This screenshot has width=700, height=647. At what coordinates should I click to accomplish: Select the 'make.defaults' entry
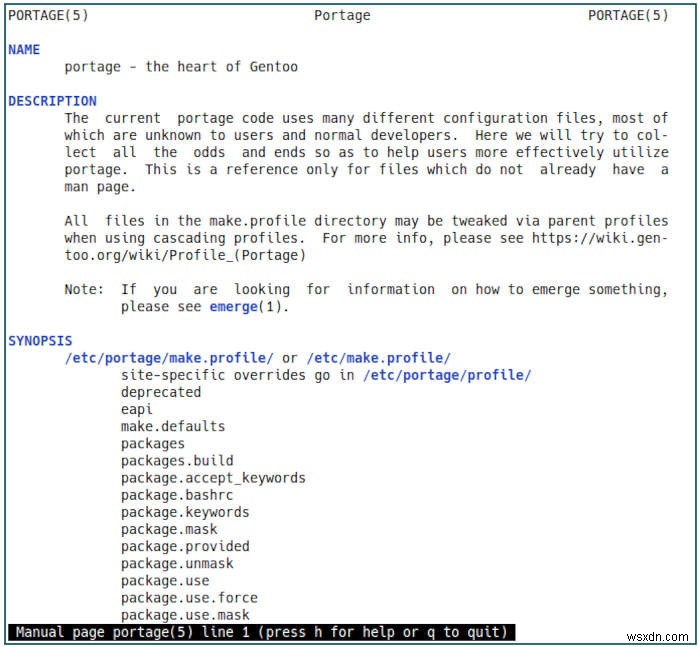point(173,426)
